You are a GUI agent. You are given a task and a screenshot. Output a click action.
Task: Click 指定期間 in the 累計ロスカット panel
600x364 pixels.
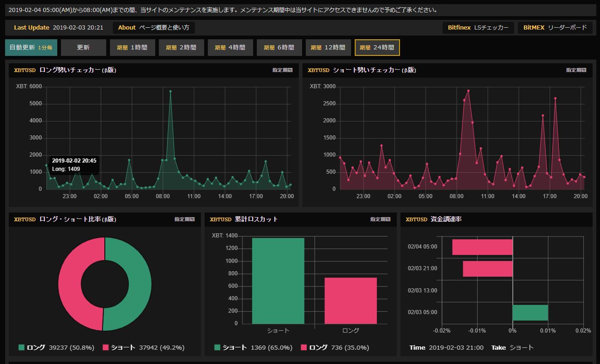[x=380, y=219]
